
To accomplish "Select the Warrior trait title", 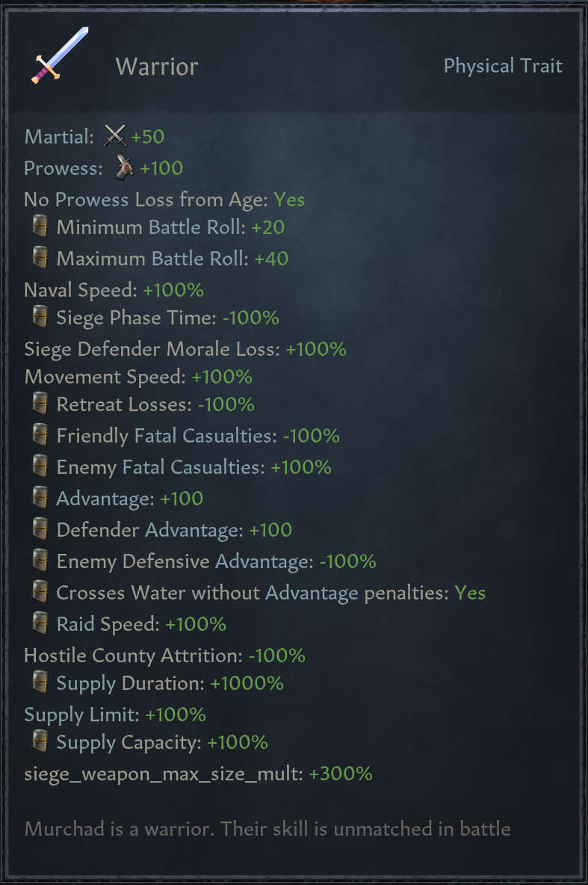I will click(156, 67).
